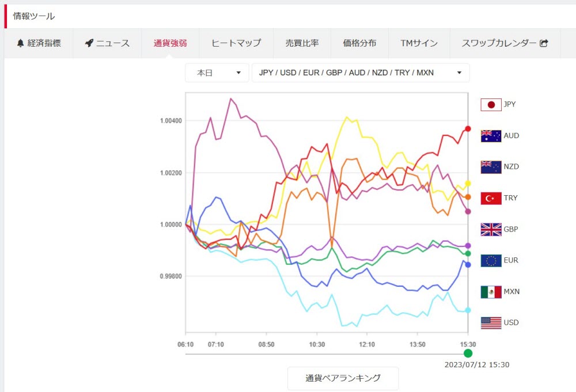Image resolution: width=576 pixels, height=392 pixels.
Task: Click the cyan endpoint marker on the chart
Action: (468, 310)
